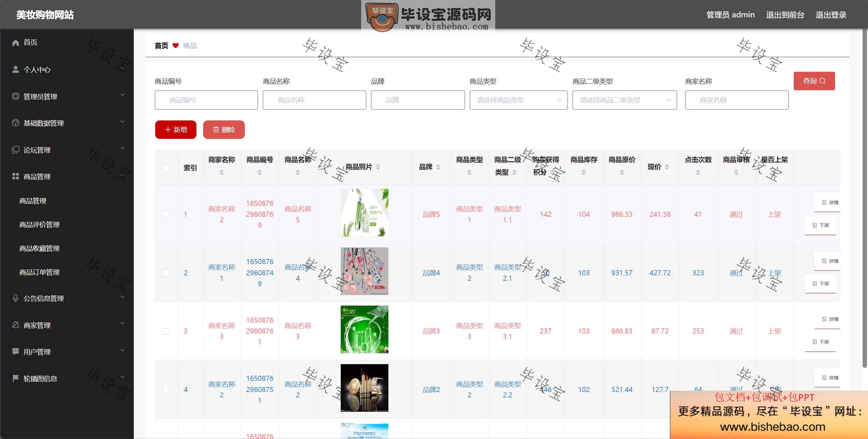Click the red heart icon in breadcrumb
This screenshot has height=439, width=868.
point(176,46)
